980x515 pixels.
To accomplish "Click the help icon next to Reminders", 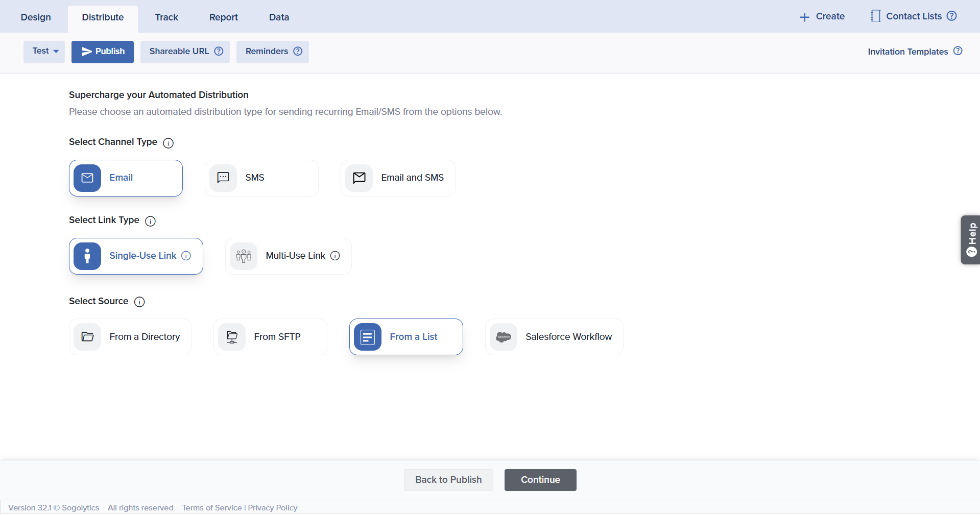I will tap(298, 51).
